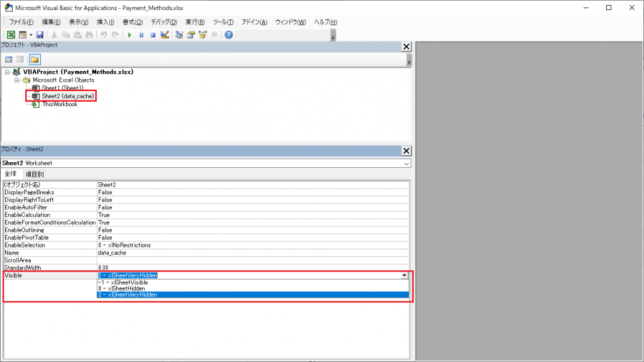Click the blue Help question mark icon
Screen dimensions: 644x362
point(228,35)
